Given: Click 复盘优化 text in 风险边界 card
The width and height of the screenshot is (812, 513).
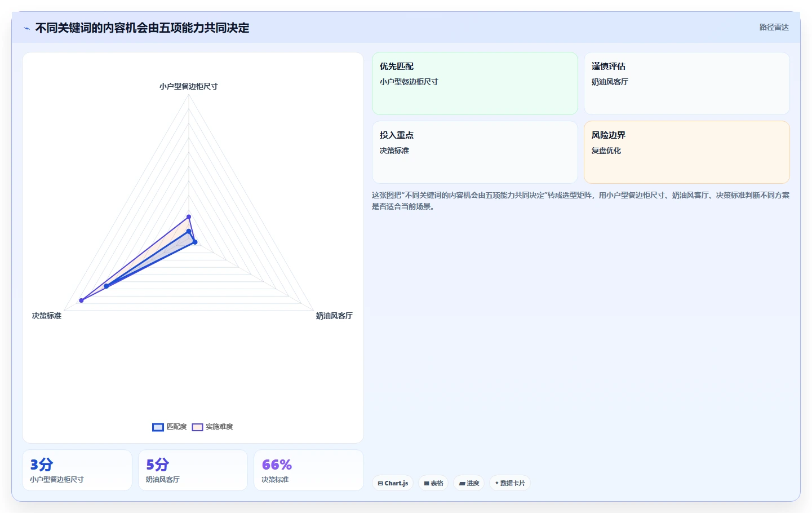Looking at the screenshot, I should [606, 151].
